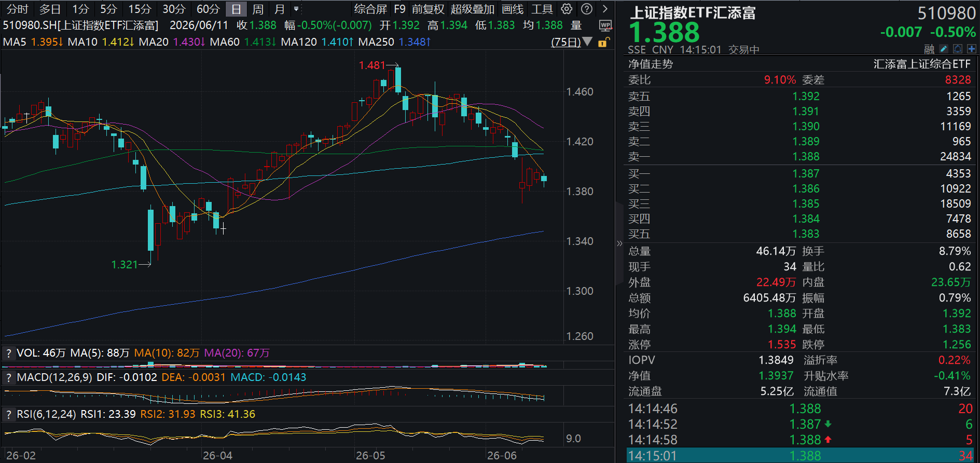Viewport: 980px width, 463px height.
Task: Select 买一 bid price 1.387
Action: (806, 173)
